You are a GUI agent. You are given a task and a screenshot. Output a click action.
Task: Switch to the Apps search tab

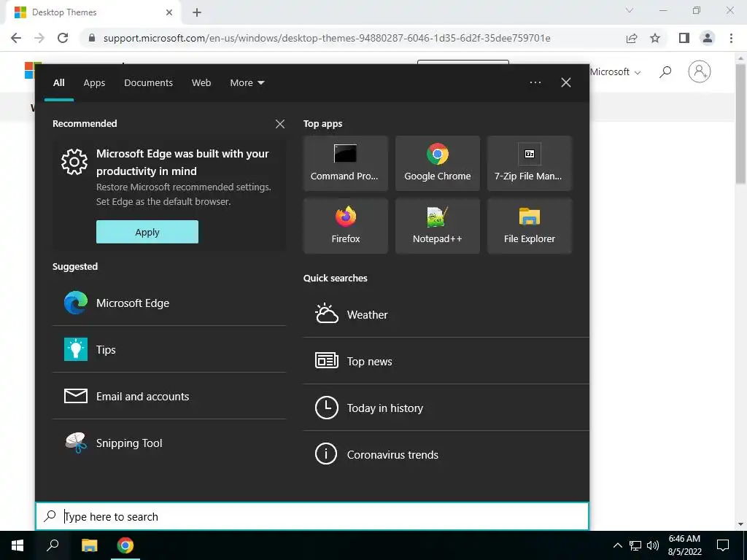(x=94, y=82)
